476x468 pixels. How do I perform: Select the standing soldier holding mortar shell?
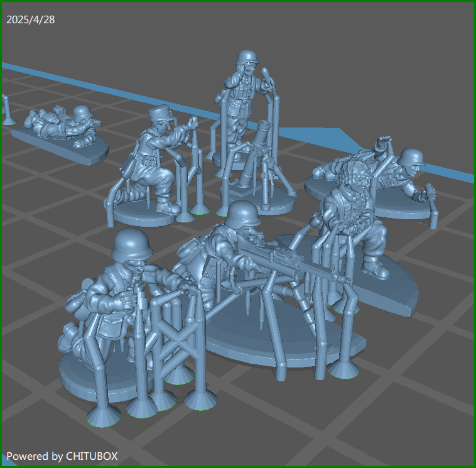tap(242, 101)
